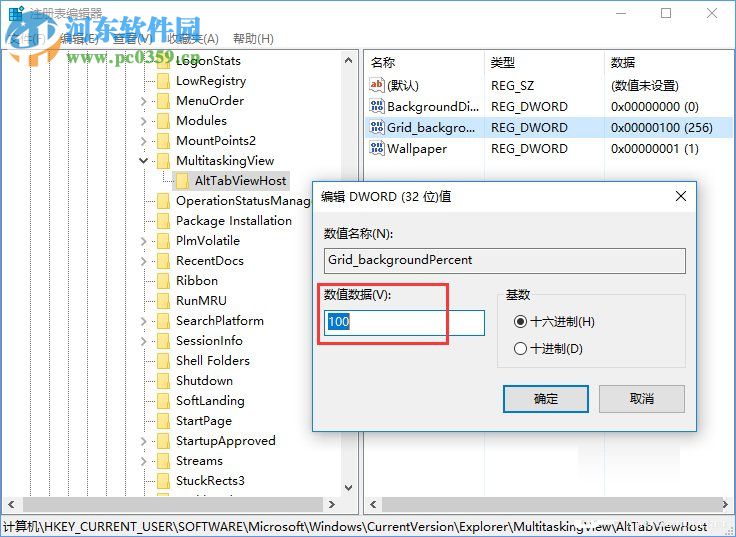The image size is (736, 537).
Task: Click the 确定 OK button
Action: [545, 399]
